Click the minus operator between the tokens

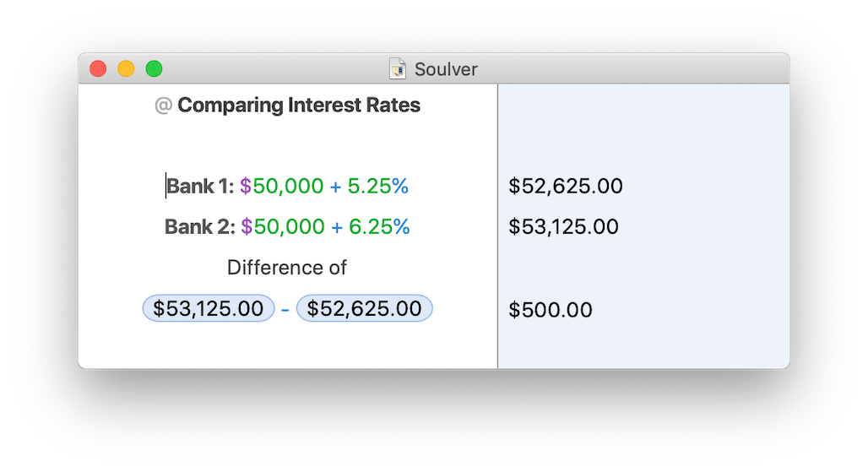tap(285, 310)
